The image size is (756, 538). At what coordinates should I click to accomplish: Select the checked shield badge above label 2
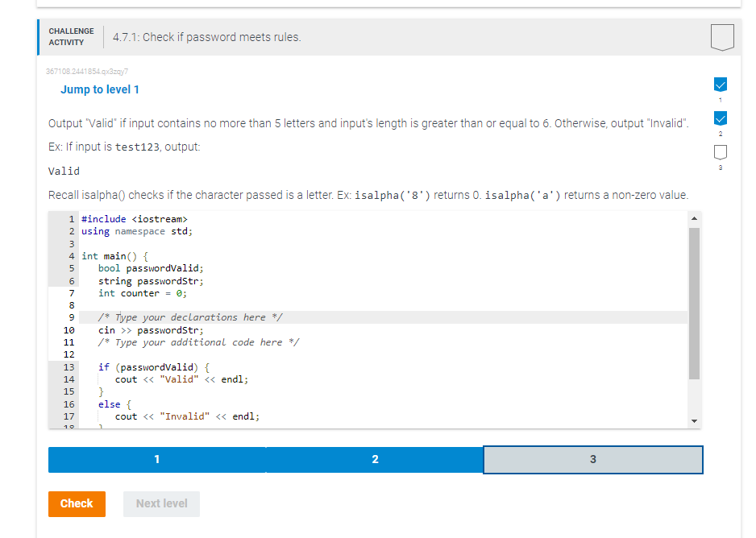pyautogui.click(x=720, y=118)
